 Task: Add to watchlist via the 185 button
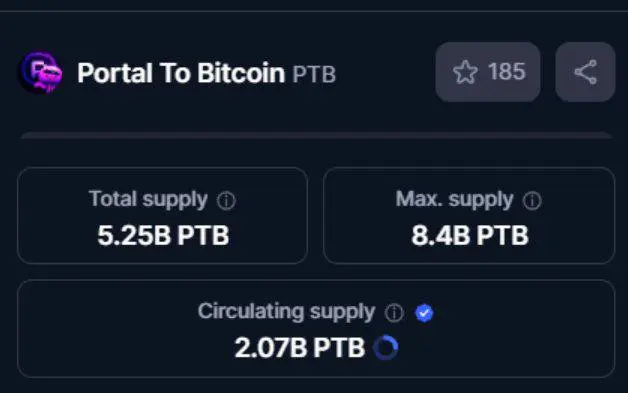tap(488, 72)
